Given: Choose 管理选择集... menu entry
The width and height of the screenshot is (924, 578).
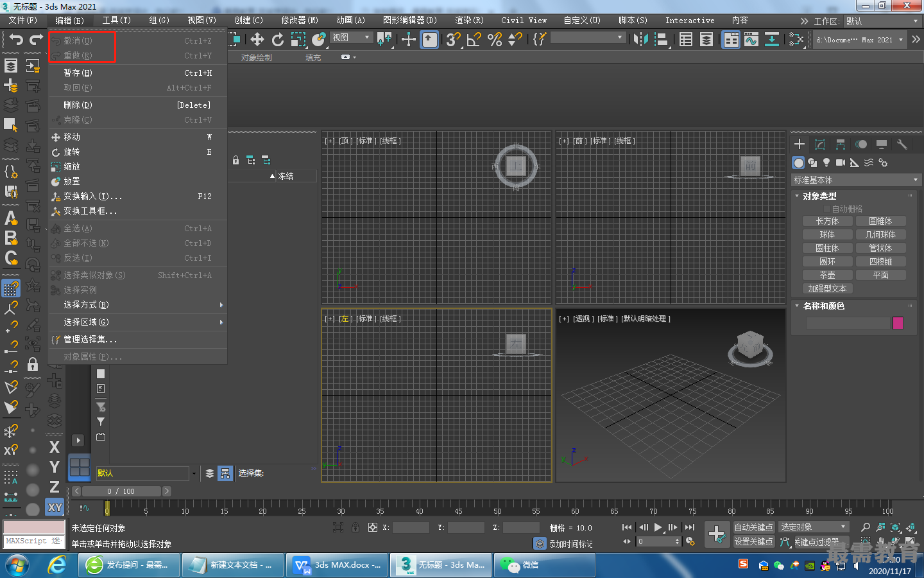Looking at the screenshot, I should point(137,339).
